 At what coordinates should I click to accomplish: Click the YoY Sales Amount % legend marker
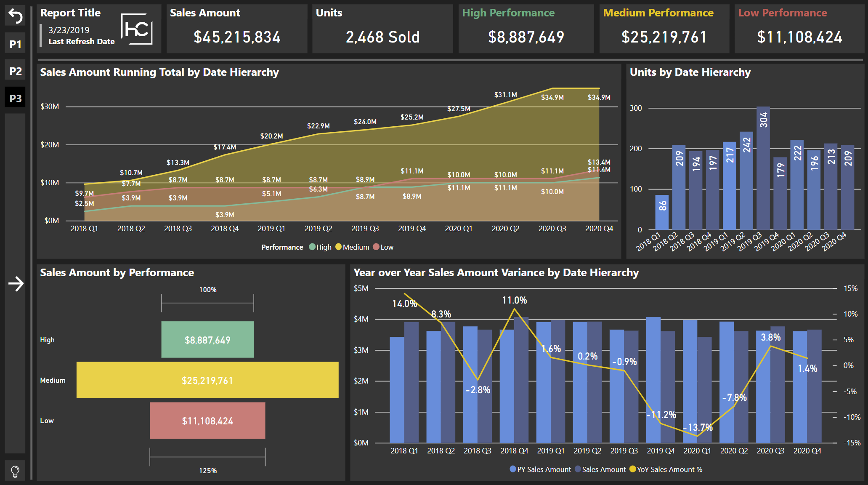[632, 469]
